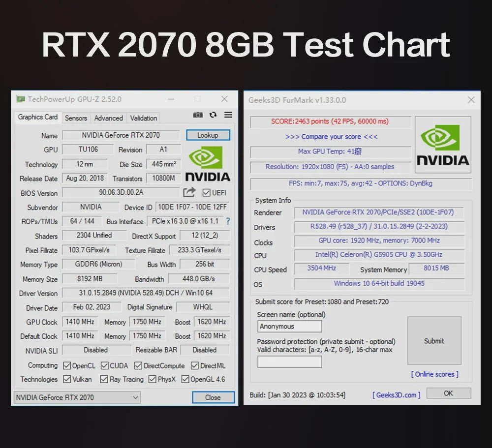Click the Device ID 10DE 1F07 field
The height and width of the screenshot is (448, 492).
point(192,207)
